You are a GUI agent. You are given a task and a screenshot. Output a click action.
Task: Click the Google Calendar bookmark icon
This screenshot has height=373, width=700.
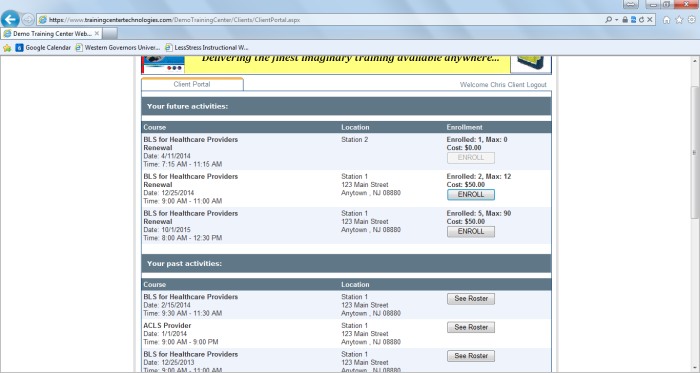[19, 47]
